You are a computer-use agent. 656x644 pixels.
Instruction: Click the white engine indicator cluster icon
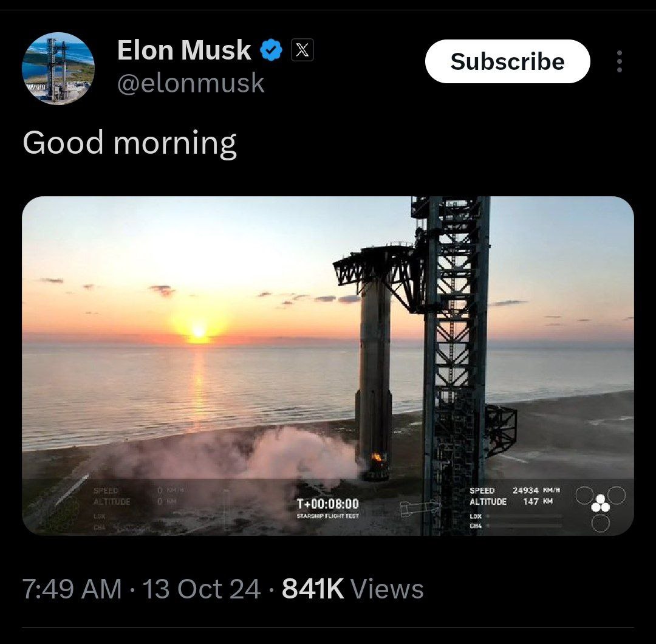600,503
